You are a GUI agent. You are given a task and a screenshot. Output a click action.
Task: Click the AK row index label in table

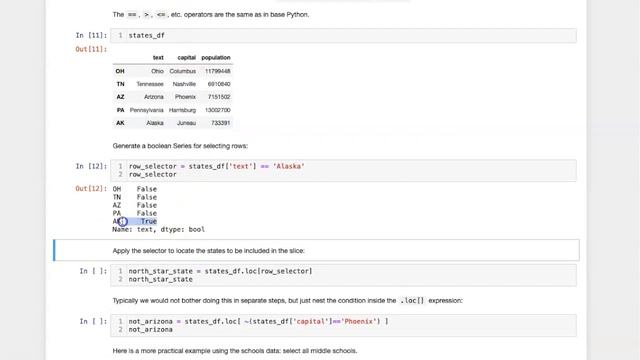[120, 123]
